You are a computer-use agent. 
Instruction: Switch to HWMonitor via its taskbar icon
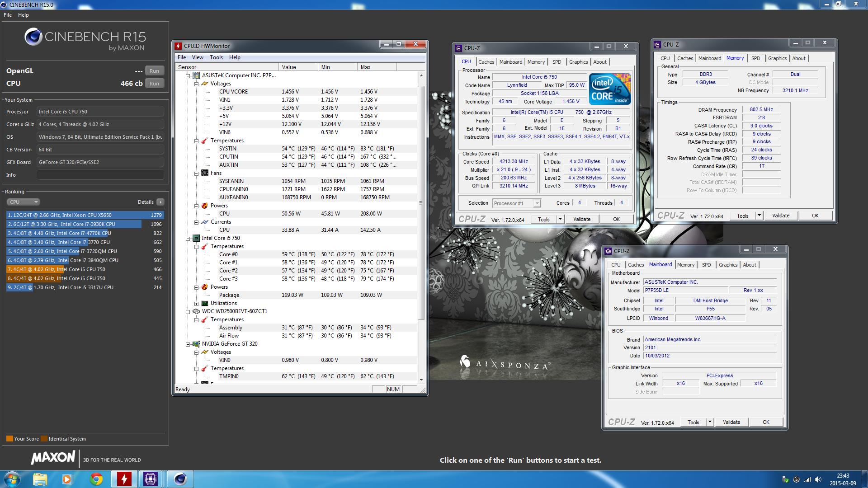(124, 479)
